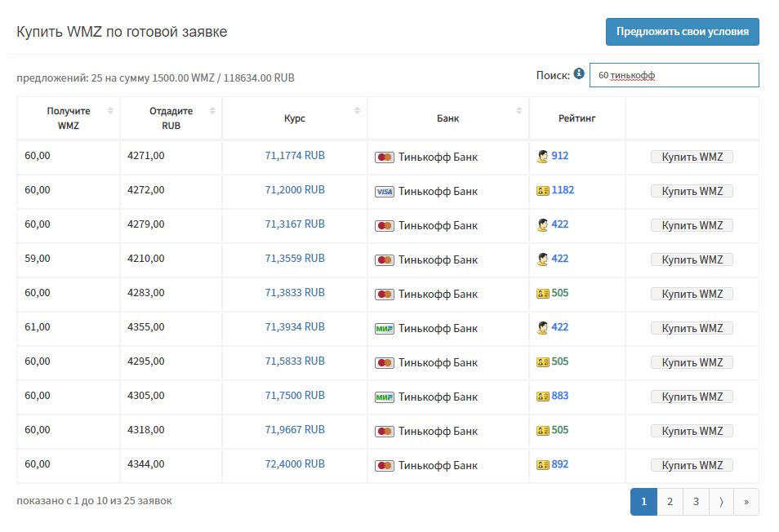Click passport icon beside rating 1182
This screenshot has height=532, width=779.
click(x=543, y=191)
